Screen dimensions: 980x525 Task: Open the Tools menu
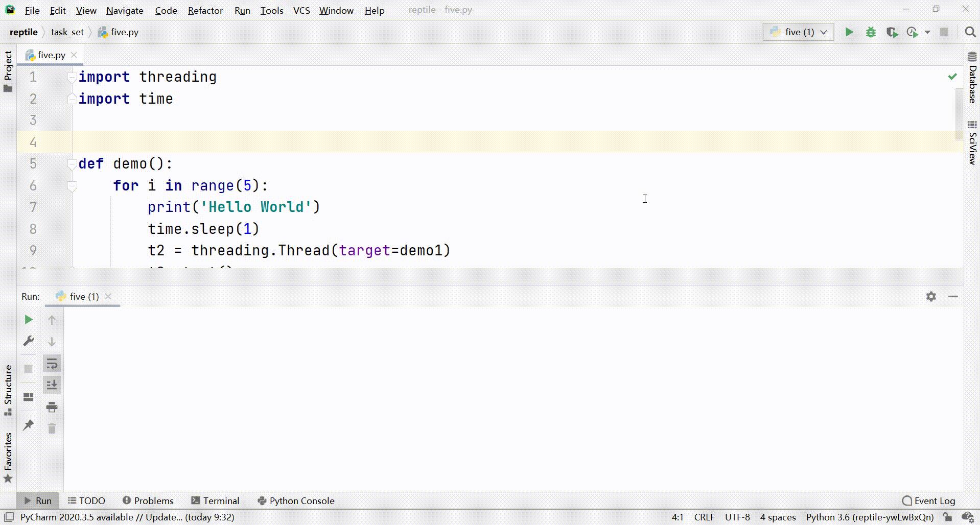(272, 10)
